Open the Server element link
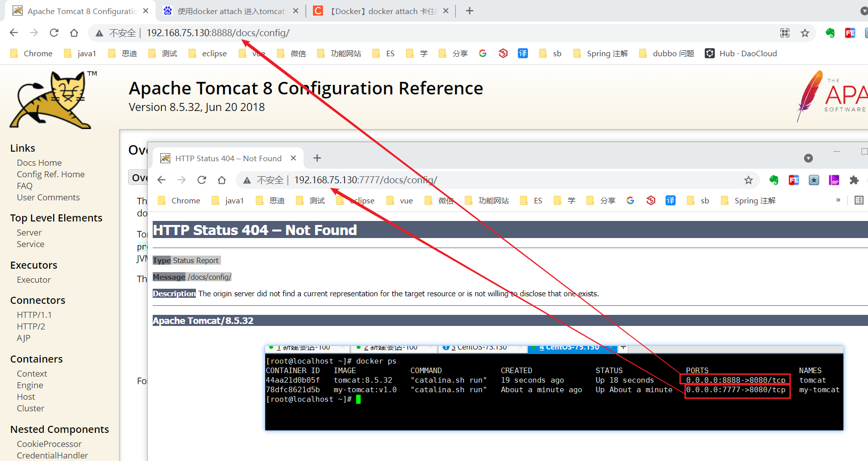Screen dimensions: 868x461 29,233
